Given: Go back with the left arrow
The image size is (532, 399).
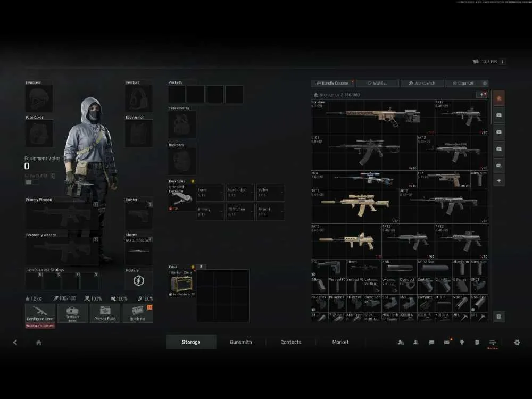Looking at the screenshot, I should click(15, 342).
